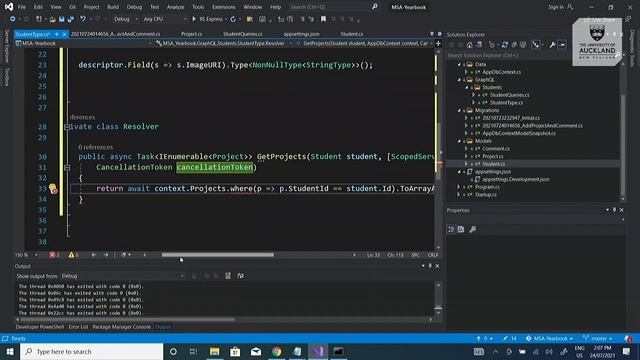
Task: Open the Error List tab
Action: 78,327
